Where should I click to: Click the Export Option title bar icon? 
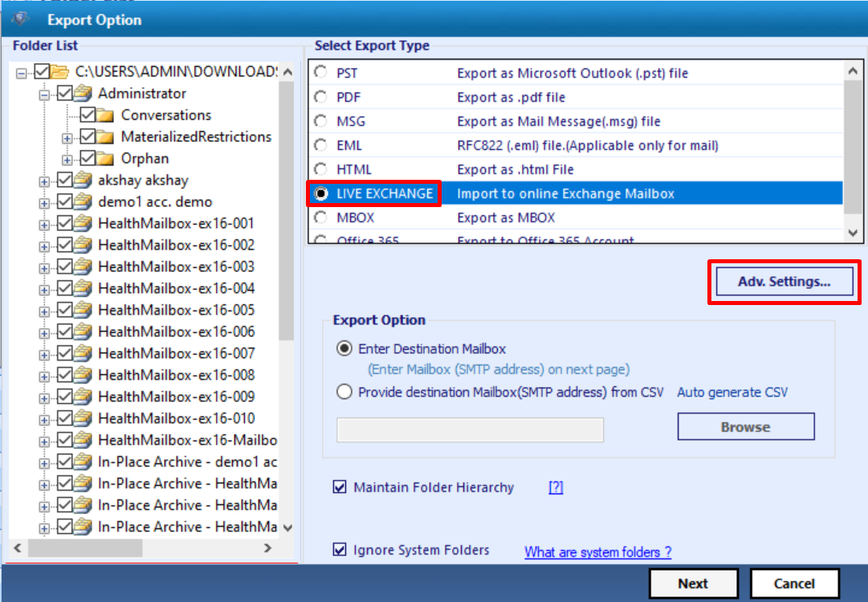(21, 19)
